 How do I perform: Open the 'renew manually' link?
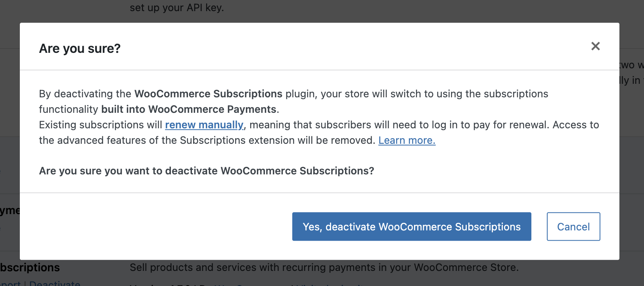pos(204,125)
